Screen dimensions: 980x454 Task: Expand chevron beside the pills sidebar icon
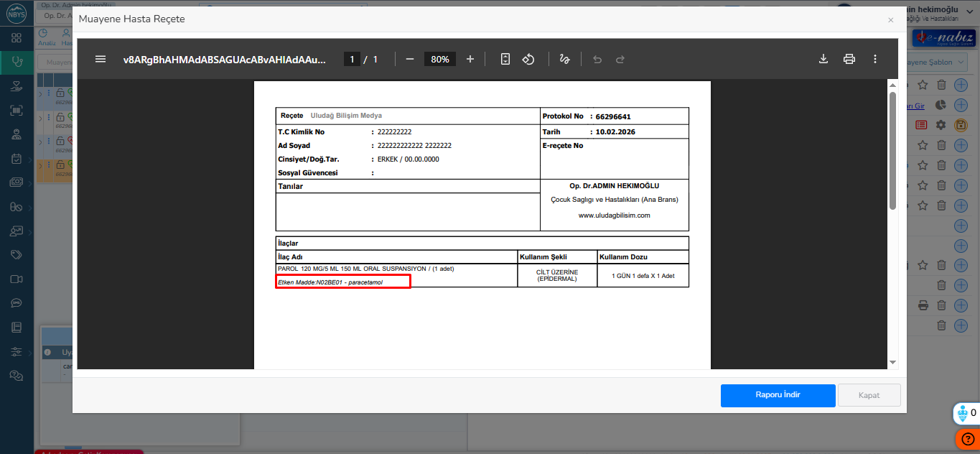pos(29,208)
